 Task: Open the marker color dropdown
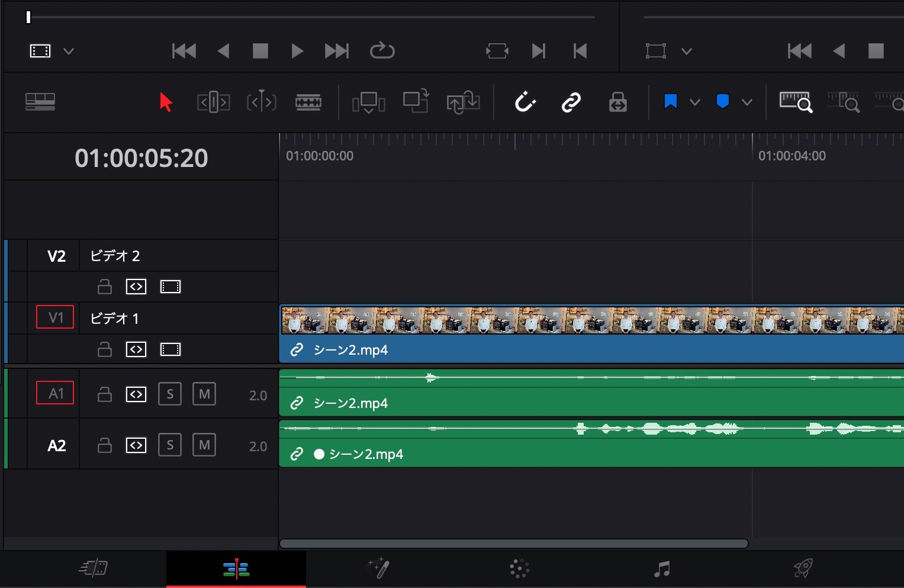(x=747, y=102)
